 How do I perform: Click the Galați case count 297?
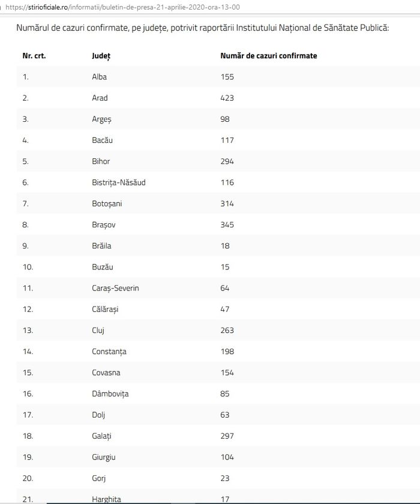coord(227,436)
